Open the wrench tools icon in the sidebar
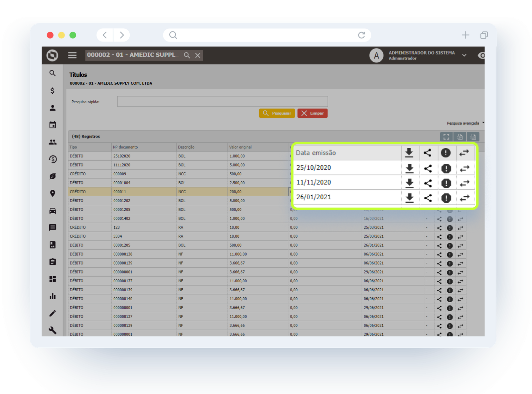 click(x=53, y=330)
